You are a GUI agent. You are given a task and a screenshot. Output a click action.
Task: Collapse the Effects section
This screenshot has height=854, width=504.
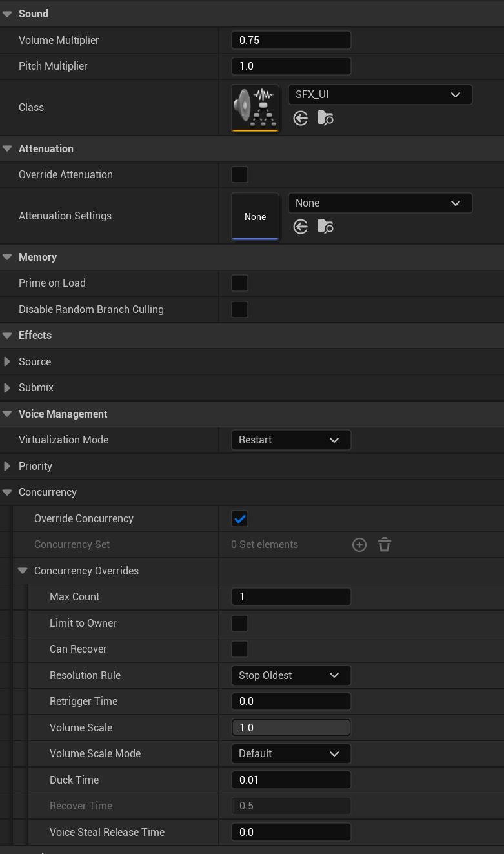[x=7, y=335]
